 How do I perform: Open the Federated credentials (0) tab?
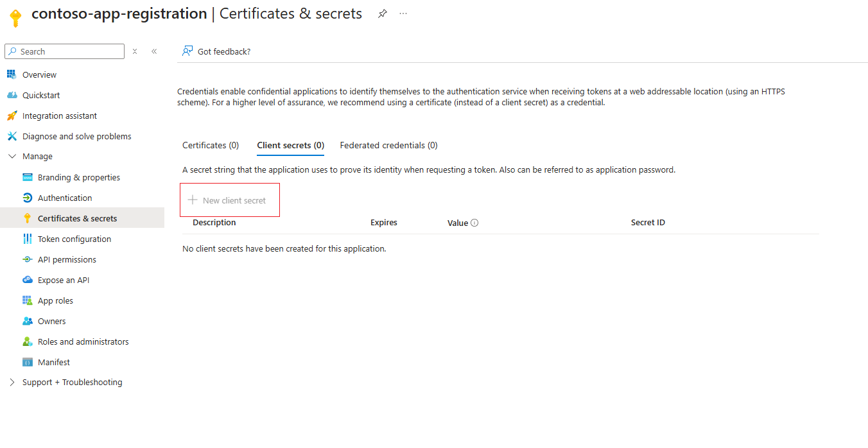pos(388,145)
